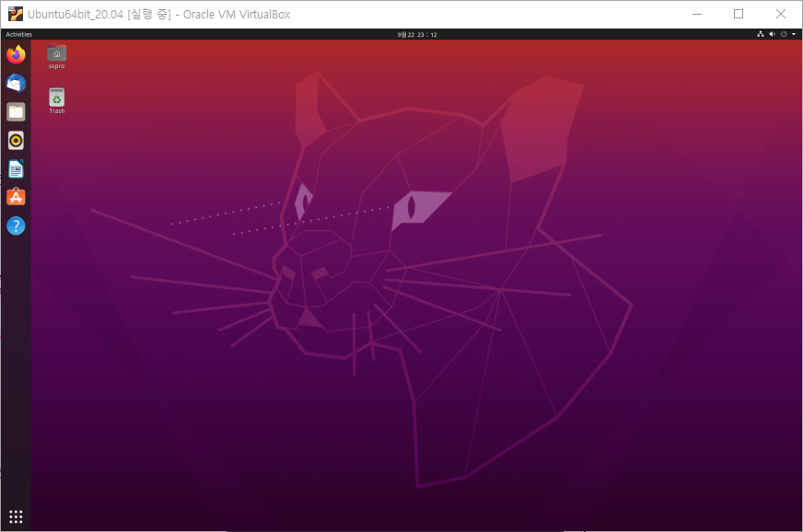Close the VirtualBox VM window
The width and height of the screenshot is (803, 532).
click(x=781, y=14)
